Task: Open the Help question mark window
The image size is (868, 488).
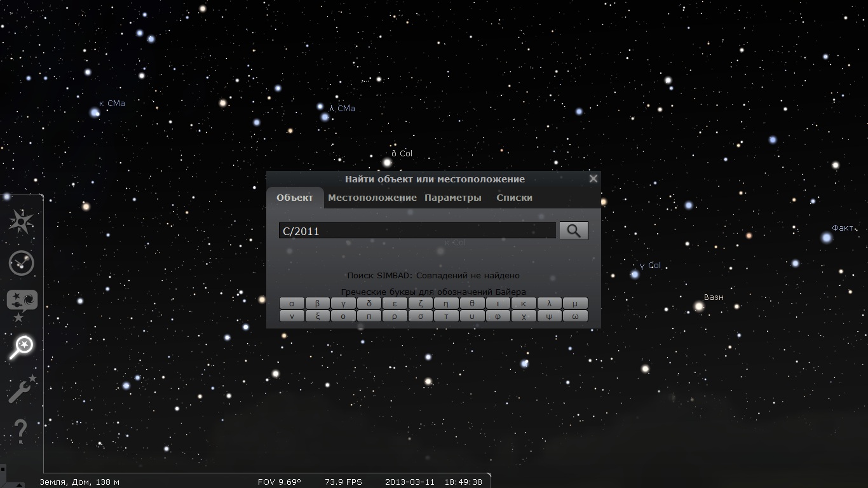Action: 20,431
